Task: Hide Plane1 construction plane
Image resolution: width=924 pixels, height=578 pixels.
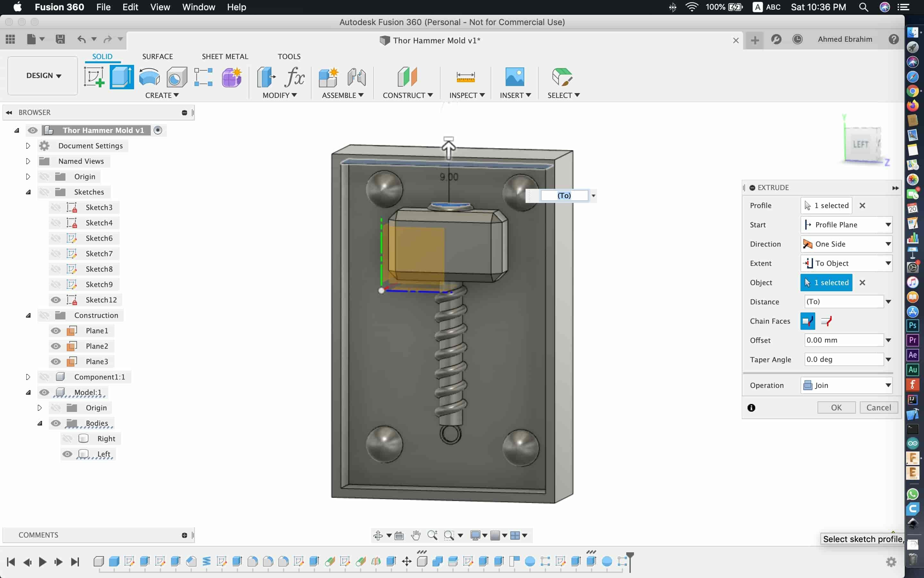Action: click(56, 331)
